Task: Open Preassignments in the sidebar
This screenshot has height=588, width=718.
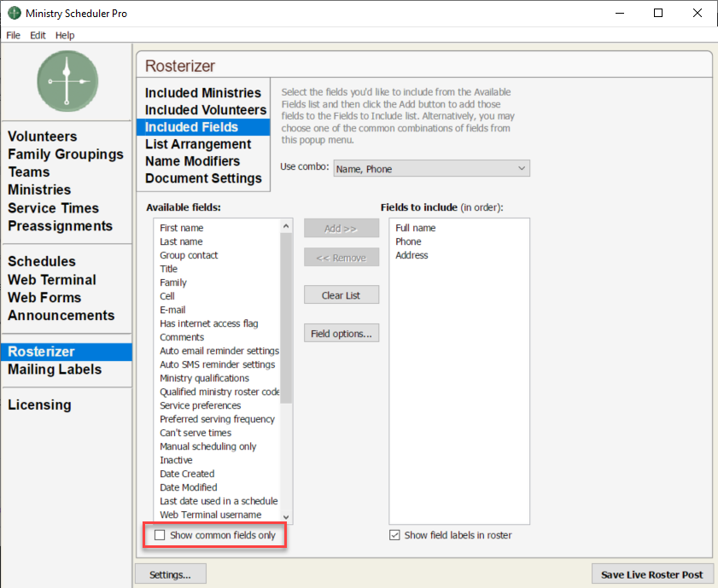Action: [x=60, y=226]
